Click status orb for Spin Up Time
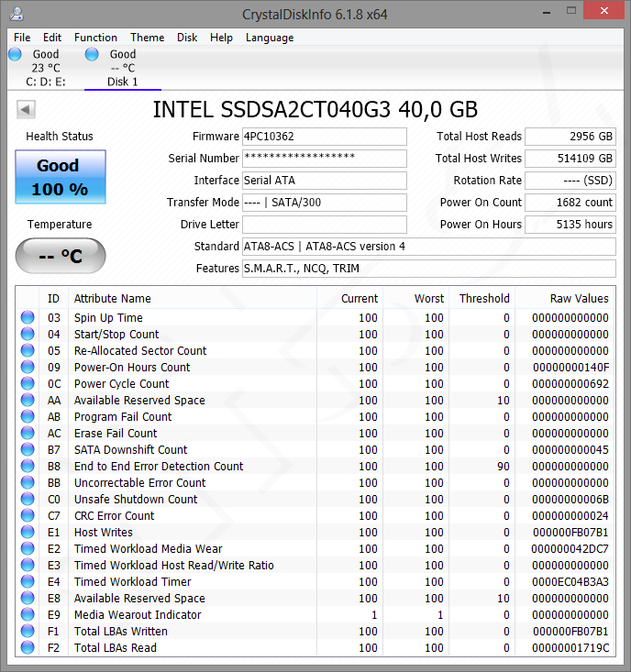631x672 pixels. point(28,317)
